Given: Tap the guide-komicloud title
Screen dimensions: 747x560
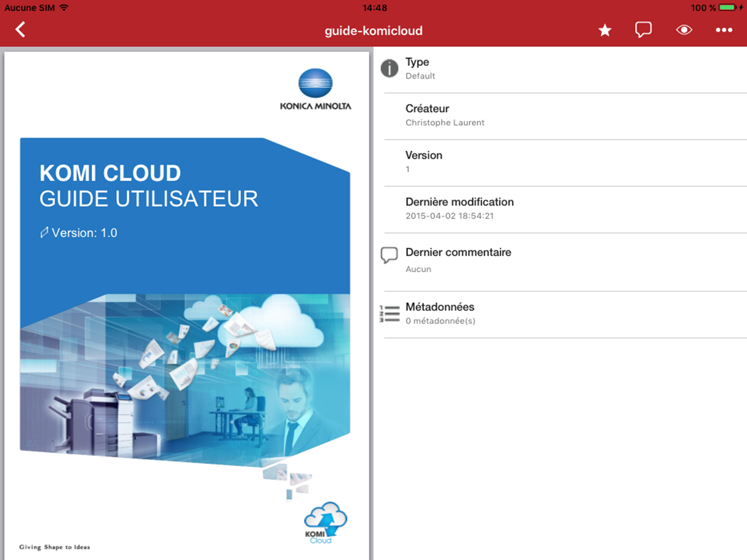Looking at the screenshot, I should (373, 31).
